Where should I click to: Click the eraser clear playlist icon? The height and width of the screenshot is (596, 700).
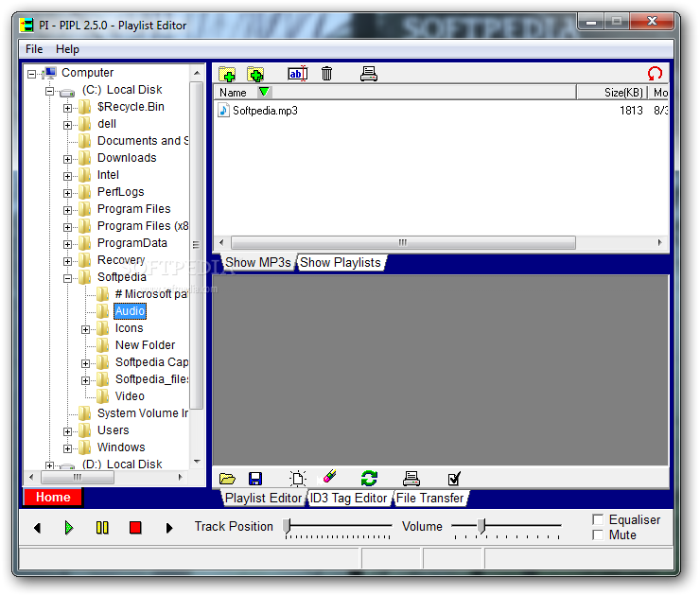point(329,477)
